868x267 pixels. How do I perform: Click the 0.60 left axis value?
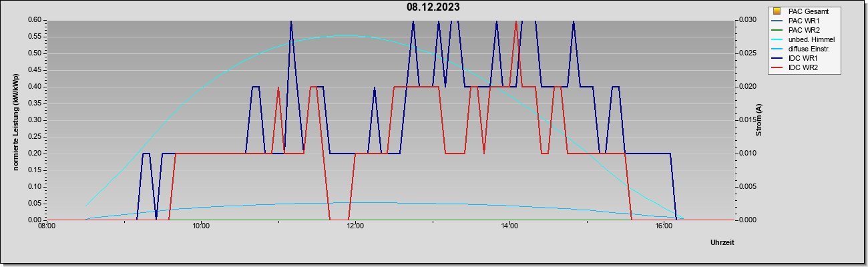point(35,20)
